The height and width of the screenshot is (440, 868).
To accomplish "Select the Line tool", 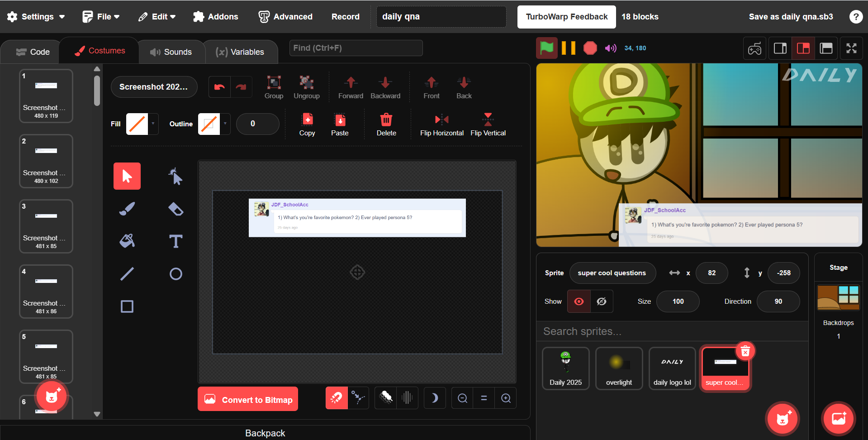I will click(127, 274).
